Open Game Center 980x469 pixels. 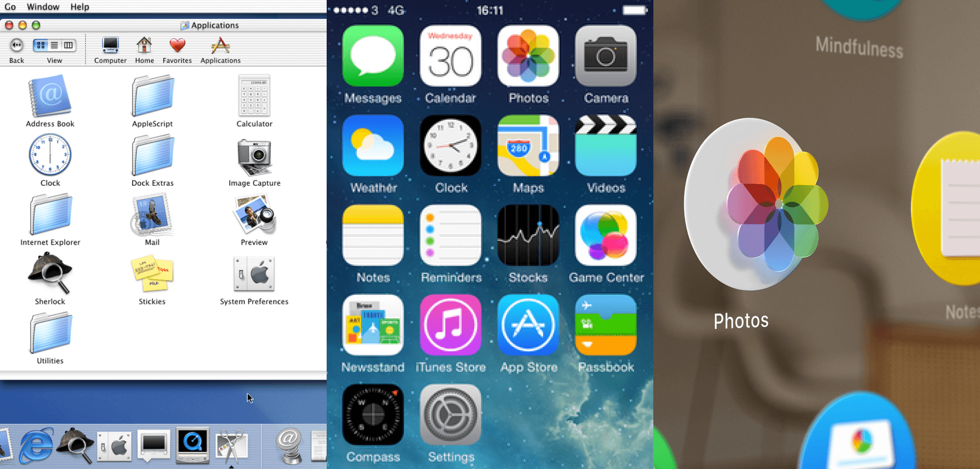tap(606, 235)
